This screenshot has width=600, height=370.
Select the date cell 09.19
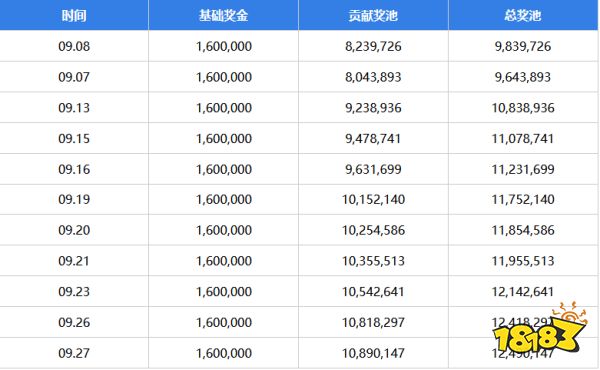point(74,199)
